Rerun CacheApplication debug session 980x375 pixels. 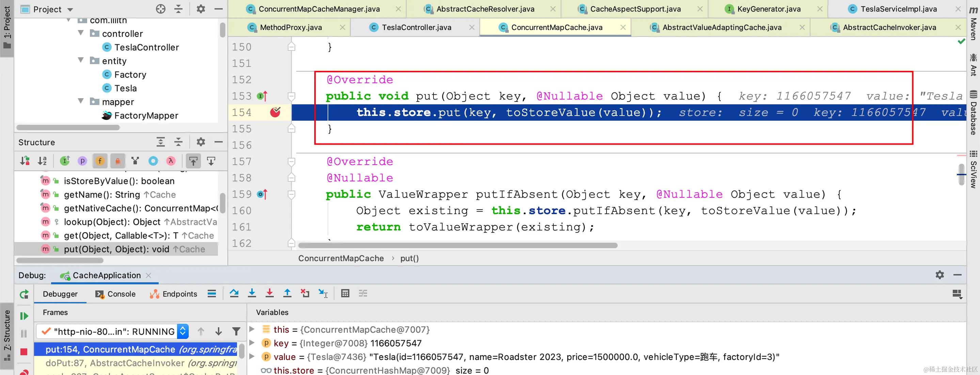click(24, 294)
